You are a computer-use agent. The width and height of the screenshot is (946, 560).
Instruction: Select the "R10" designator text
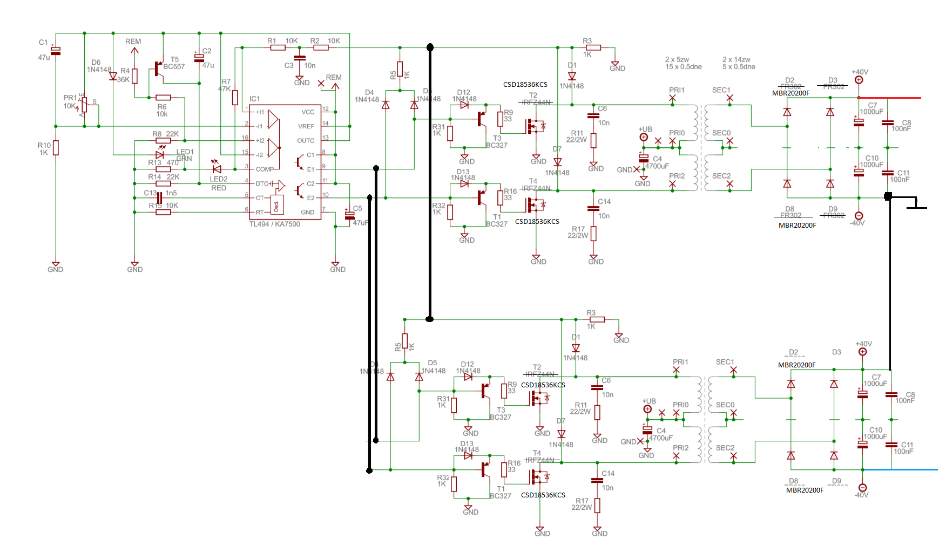point(44,145)
